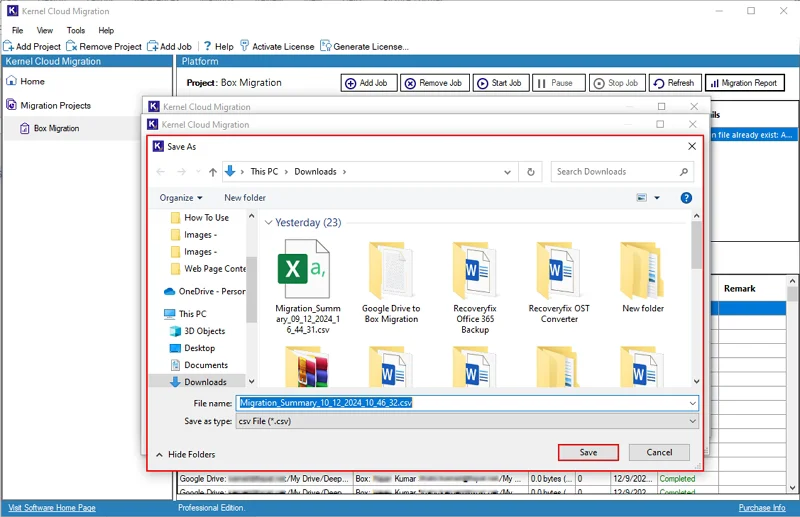Viewport: 800px width, 517px height.
Task: Open the Help menu in menu bar
Action: (x=106, y=30)
